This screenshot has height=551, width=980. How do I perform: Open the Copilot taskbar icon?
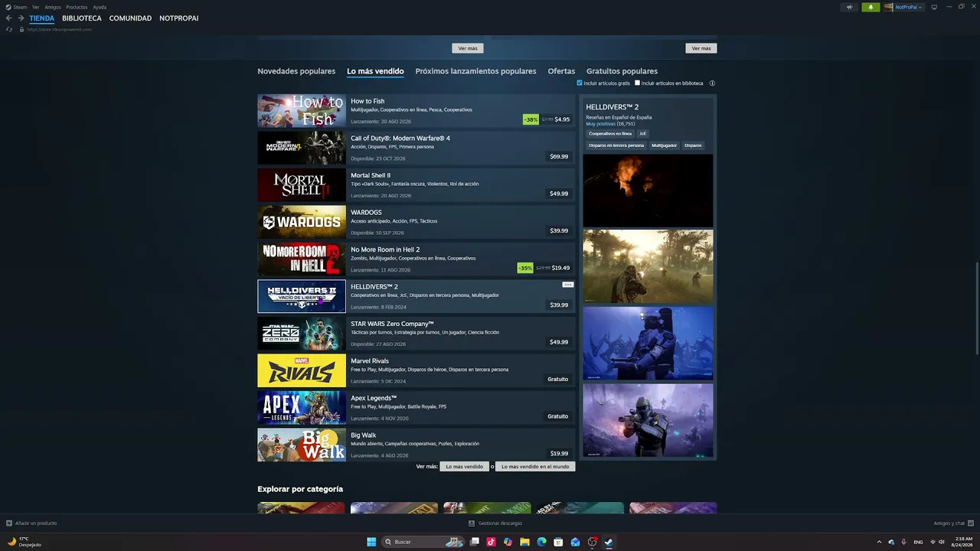pyautogui.click(x=508, y=542)
